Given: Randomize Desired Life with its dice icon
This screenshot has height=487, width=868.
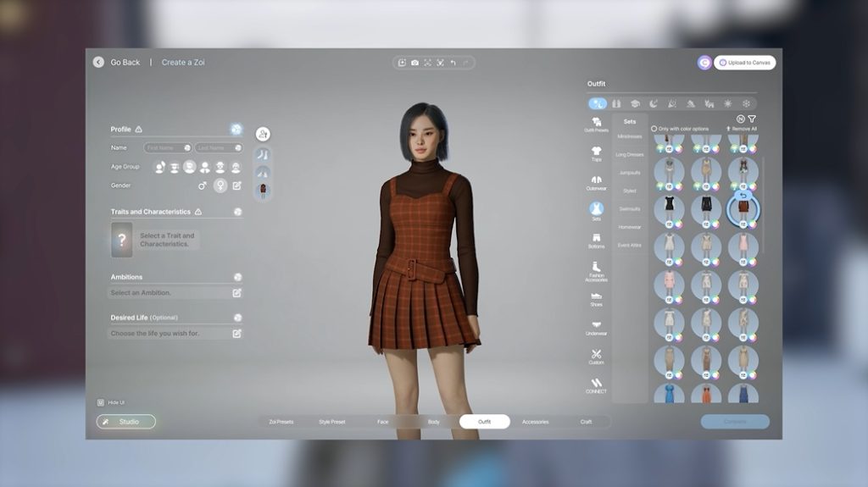Looking at the screenshot, I should (x=237, y=318).
